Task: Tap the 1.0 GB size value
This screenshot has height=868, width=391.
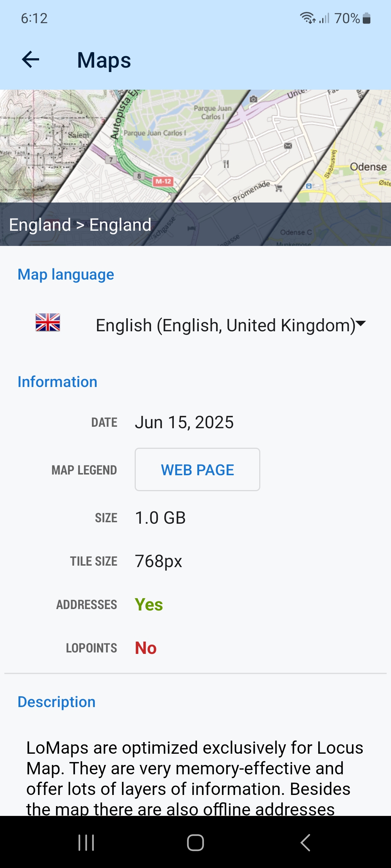Action: tap(160, 518)
